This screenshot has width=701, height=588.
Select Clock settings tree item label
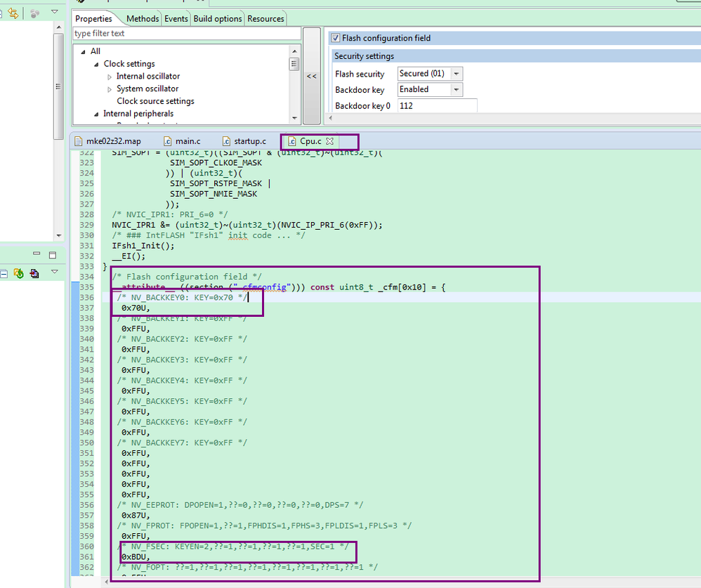pyautogui.click(x=129, y=64)
